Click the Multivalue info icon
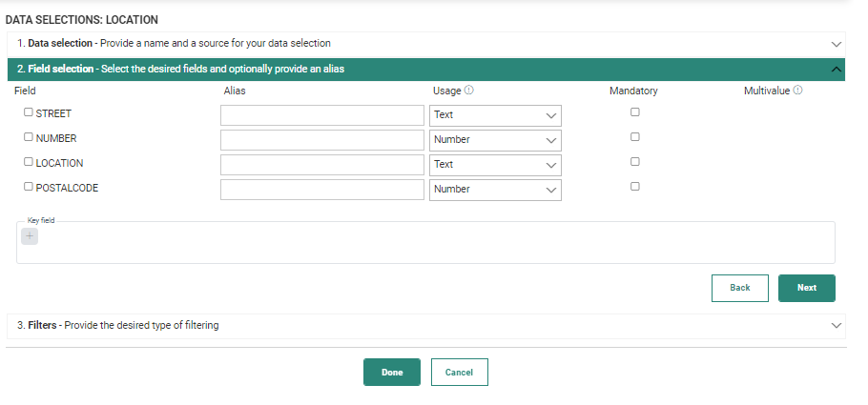 (797, 91)
